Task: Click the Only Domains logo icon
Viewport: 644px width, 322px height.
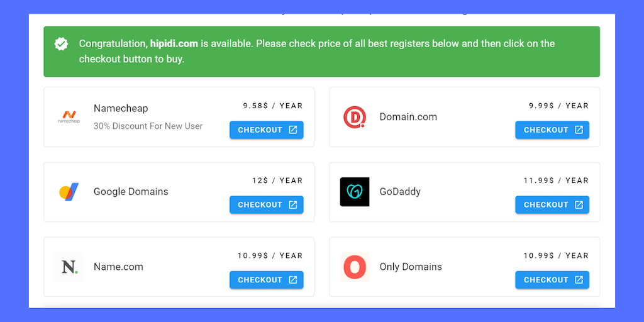Action: pos(355,267)
